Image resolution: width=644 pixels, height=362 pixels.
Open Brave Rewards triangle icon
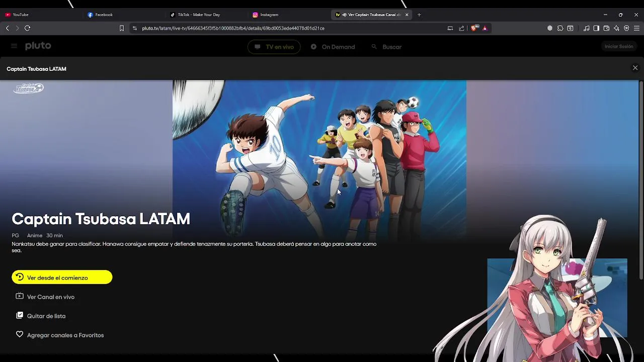tap(485, 28)
